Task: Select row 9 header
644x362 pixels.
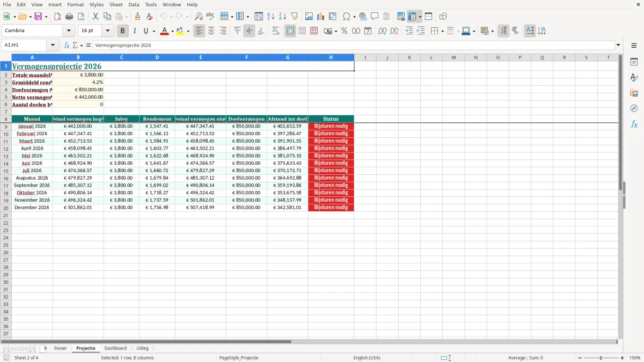Action: (x=6, y=127)
